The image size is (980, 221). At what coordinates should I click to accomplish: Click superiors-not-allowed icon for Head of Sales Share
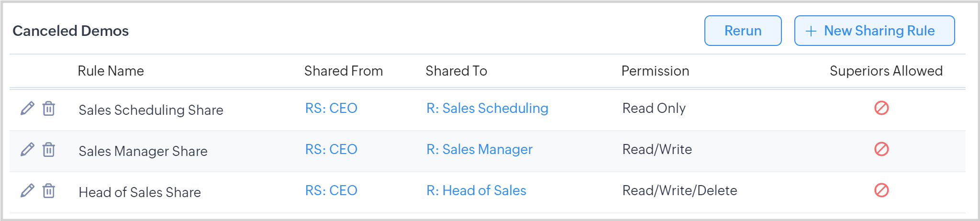pos(881,190)
